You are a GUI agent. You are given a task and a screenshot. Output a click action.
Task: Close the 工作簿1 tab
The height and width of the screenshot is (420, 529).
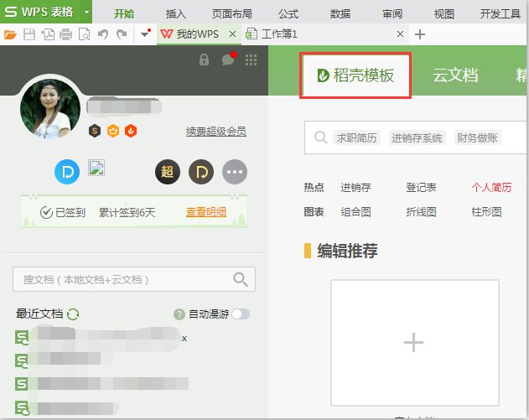(x=400, y=34)
